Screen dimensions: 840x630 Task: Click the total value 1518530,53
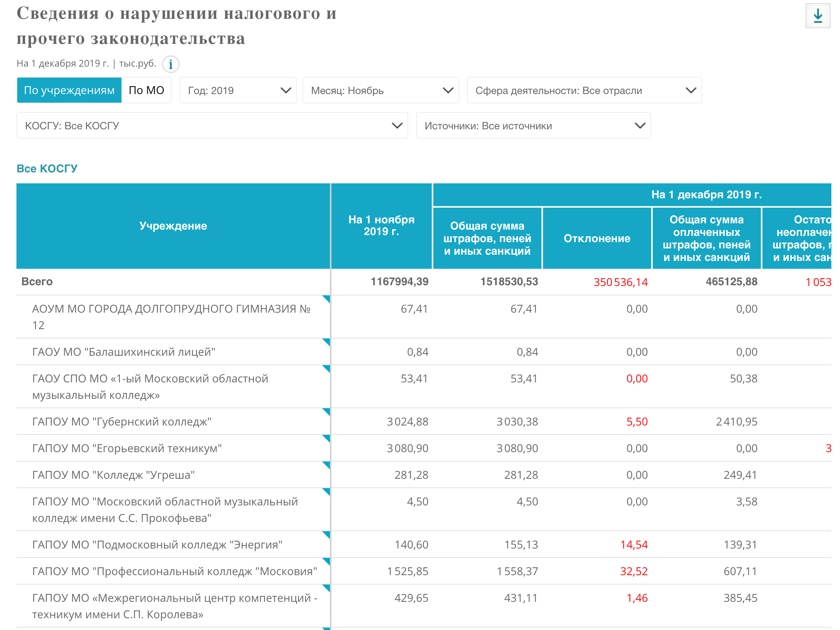(x=509, y=282)
